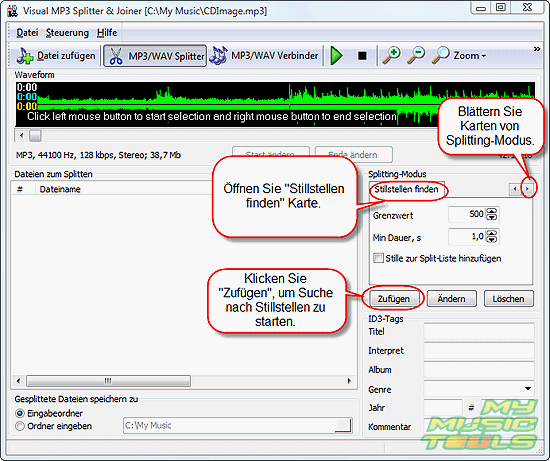Click the Album input field
Image resolution: width=550 pixels, height=461 pixels.
479,369
